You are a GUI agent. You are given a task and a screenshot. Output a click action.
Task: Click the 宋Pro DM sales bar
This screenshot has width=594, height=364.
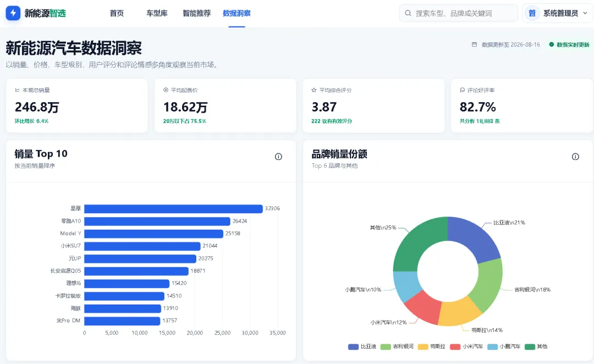point(122,321)
